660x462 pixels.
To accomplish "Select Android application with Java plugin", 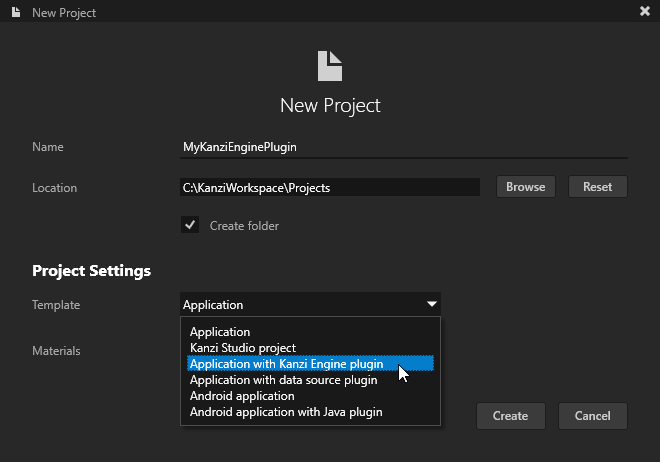I will coord(310,412).
